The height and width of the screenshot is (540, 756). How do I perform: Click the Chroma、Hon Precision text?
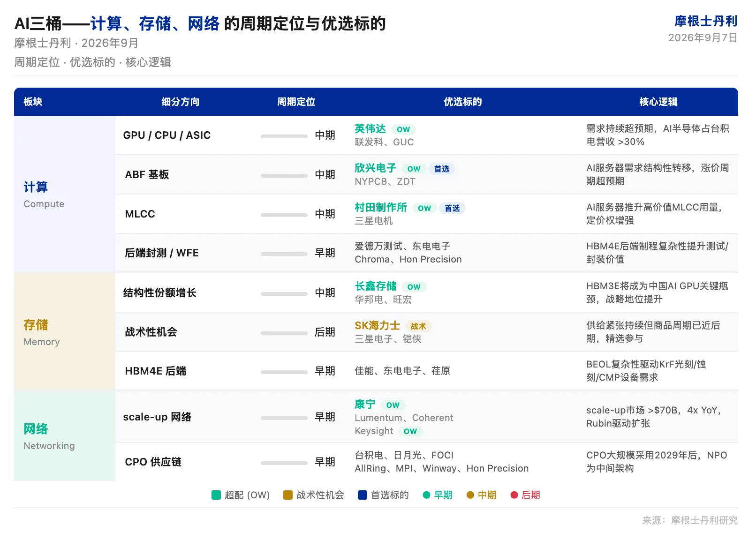[408, 259]
